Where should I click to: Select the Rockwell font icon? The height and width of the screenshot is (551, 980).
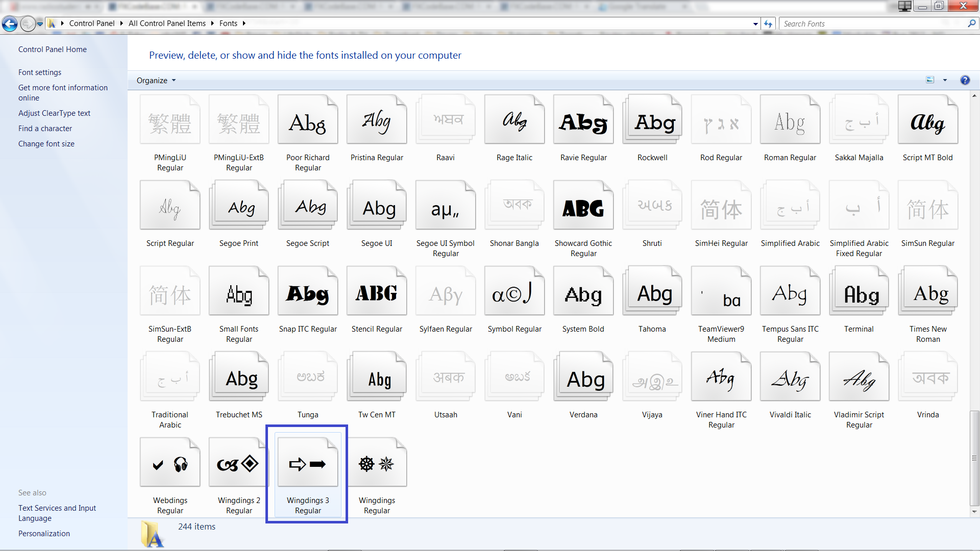(652, 119)
